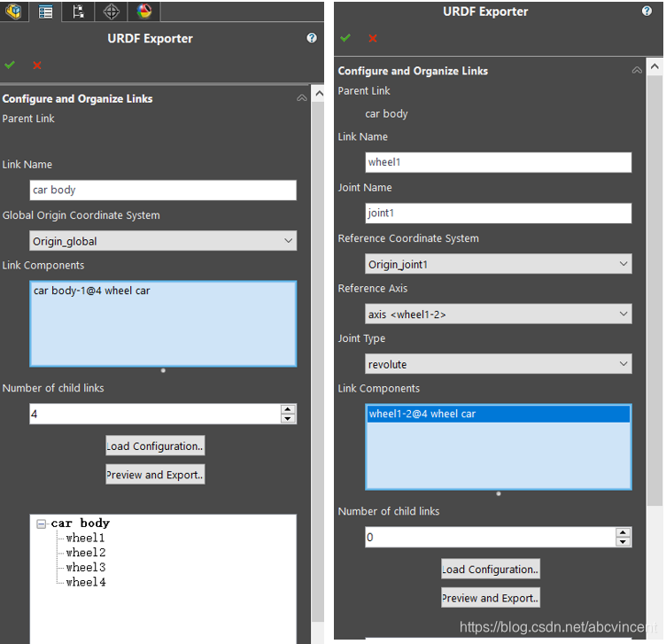Screen dimensions: 666x644
Task: Click Preview and Export button in right panel
Action: [x=491, y=598]
